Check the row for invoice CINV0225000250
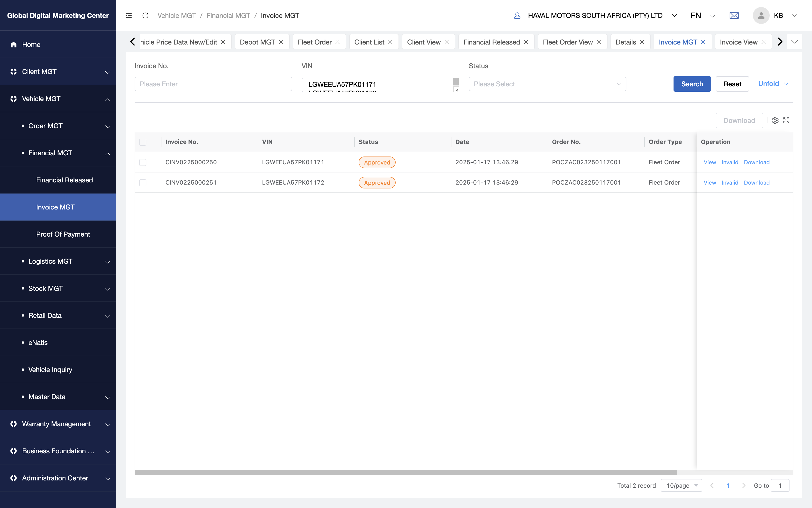Image resolution: width=812 pixels, height=508 pixels. pos(143,162)
